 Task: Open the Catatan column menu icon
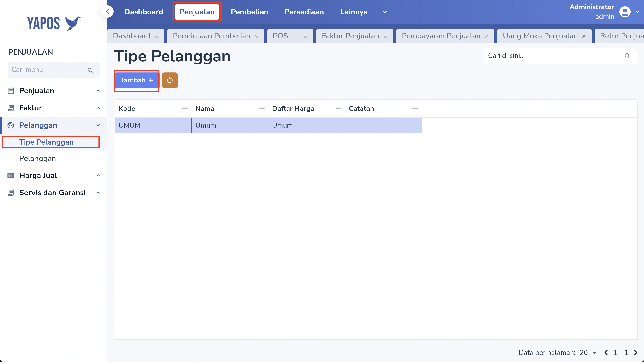(x=415, y=109)
